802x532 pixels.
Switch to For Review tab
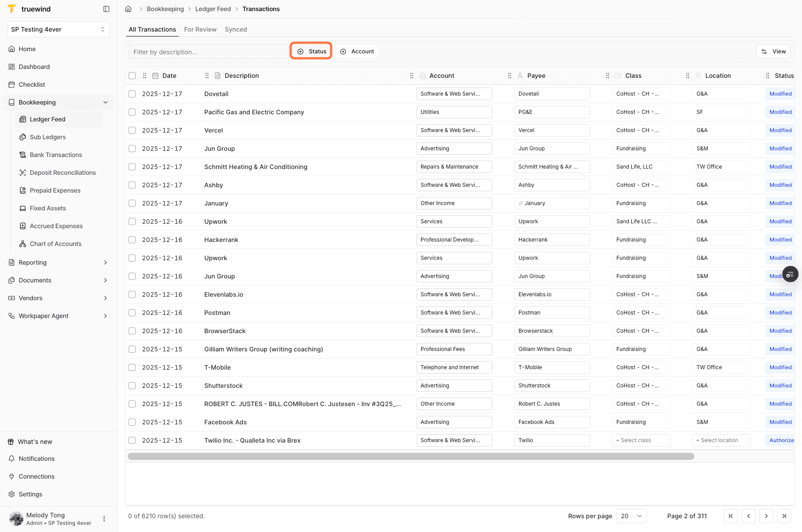pyautogui.click(x=200, y=29)
